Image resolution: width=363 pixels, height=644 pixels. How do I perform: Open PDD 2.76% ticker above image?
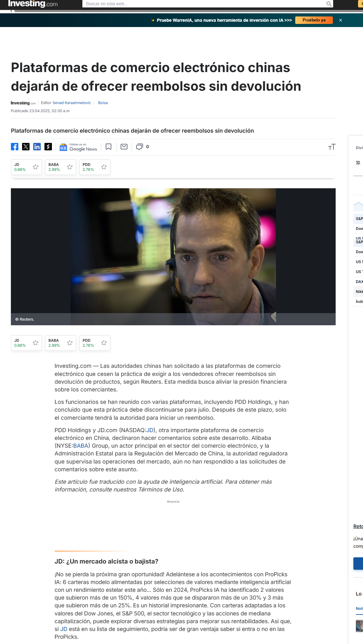coord(89,167)
